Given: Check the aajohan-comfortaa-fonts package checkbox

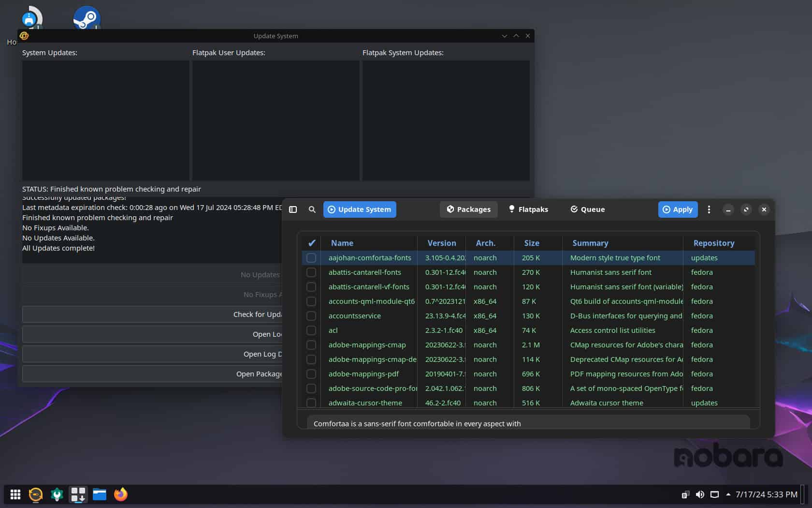Looking at the screenshot, I should pos(311,258).
